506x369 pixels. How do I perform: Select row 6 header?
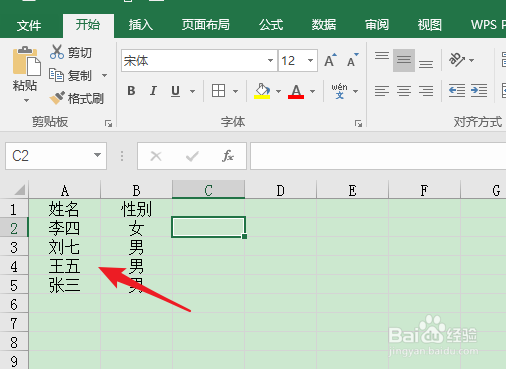pyautogui.click(x=14, y=304)
